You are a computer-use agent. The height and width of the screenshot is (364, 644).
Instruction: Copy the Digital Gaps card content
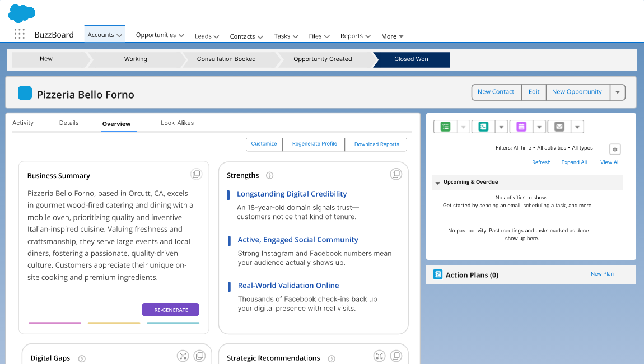[199, 356]
